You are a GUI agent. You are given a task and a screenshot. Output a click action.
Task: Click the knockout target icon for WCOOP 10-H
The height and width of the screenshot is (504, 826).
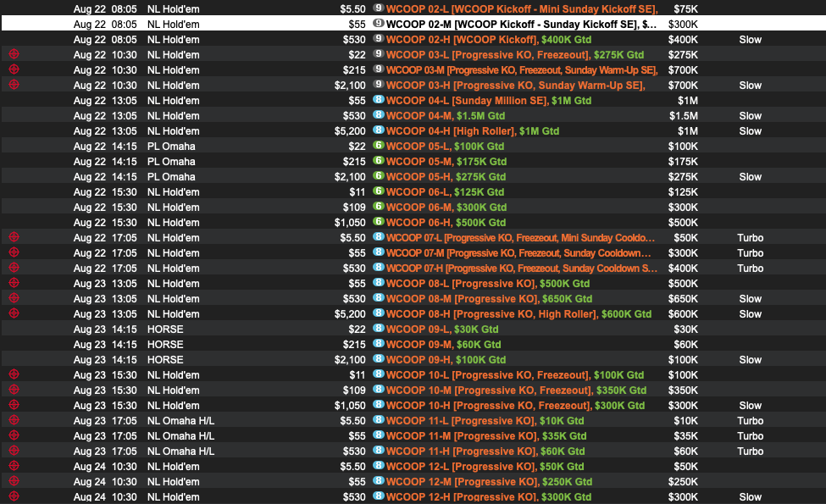point(14,405)
